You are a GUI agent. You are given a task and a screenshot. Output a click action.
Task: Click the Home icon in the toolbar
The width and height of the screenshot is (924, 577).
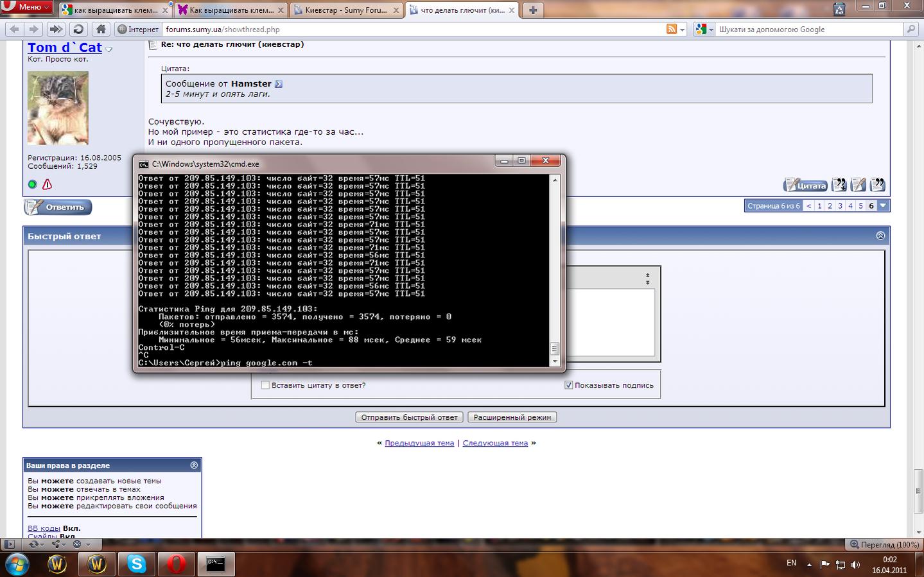coord(101,29)
